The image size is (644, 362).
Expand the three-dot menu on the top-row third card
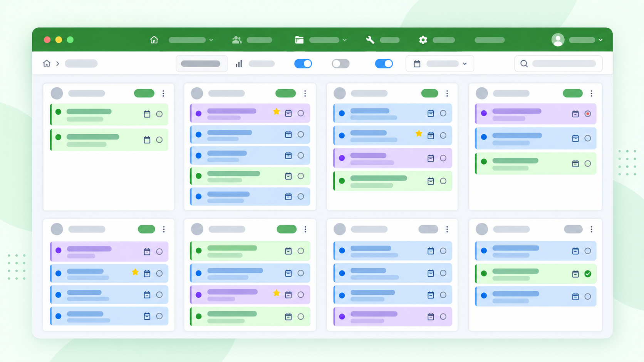(447, 93)
